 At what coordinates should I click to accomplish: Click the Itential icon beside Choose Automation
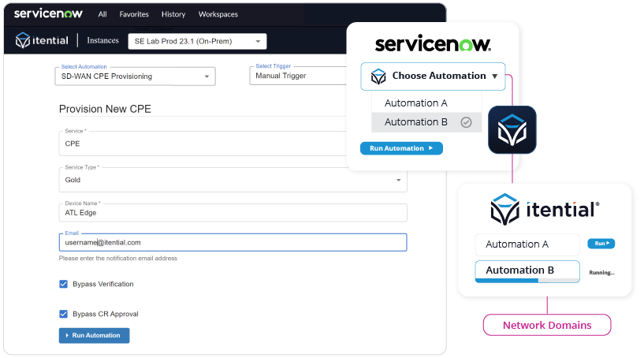(378, 76)
